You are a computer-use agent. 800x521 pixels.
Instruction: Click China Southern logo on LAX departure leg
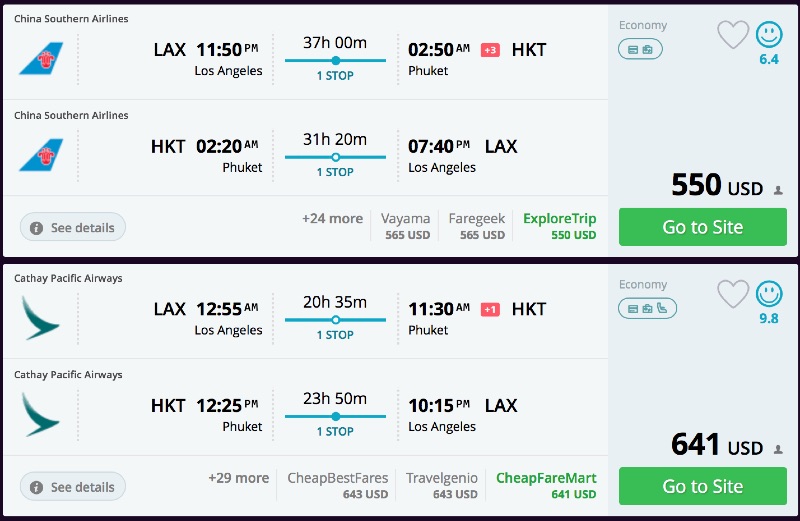(x=41, y=58)
